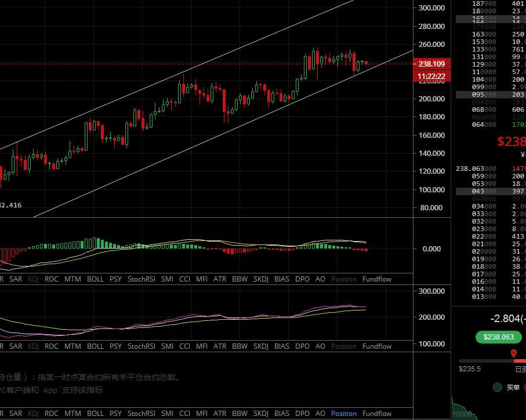Viewport: 526px width, 420px height.
Task: Select the highlighted Position tab in the bottom indicator row
Action: click(x=343, y=414)
